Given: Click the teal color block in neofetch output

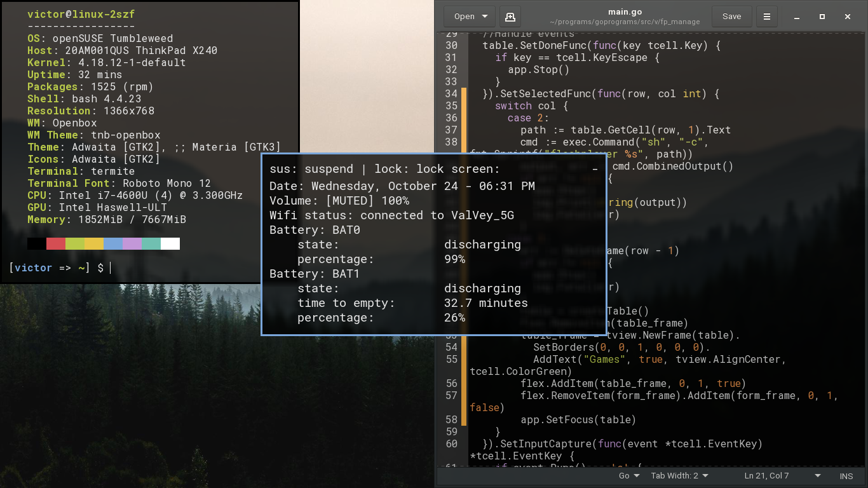Looking at the screenshot, I should [x=151, y=244].
